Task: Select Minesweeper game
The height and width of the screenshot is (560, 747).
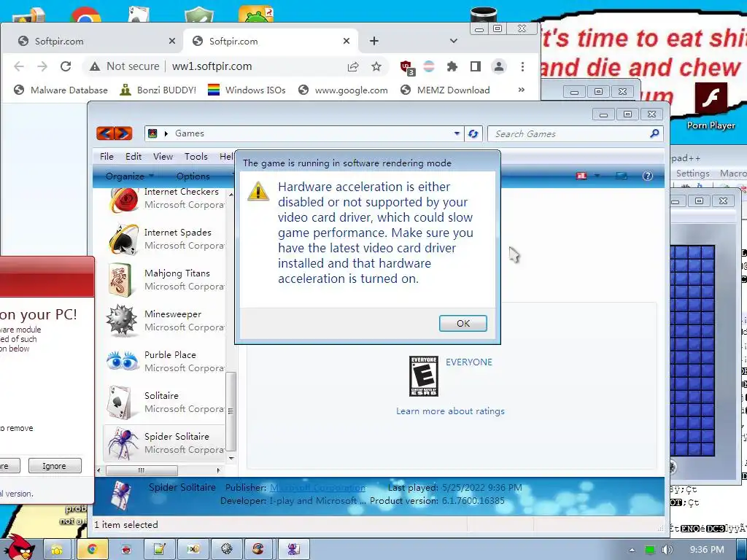Action: point(164,321)
